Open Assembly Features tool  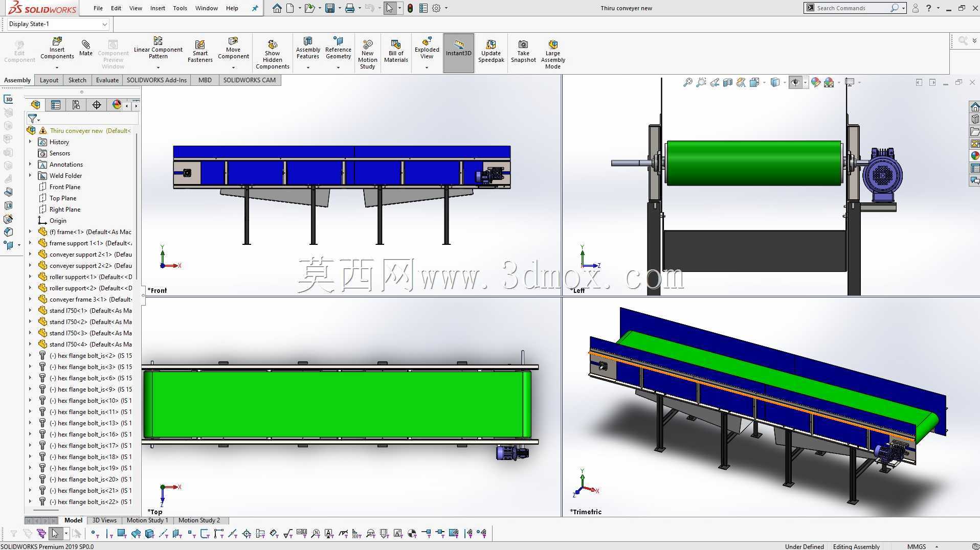click(x=308, y=48)
